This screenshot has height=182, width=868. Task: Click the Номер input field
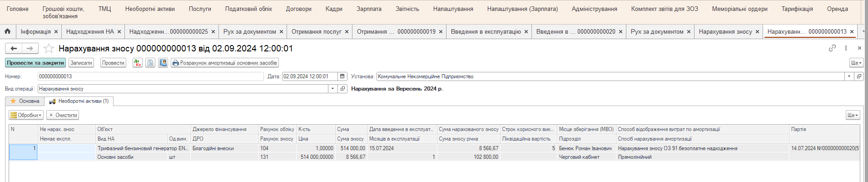pos(150,76)
